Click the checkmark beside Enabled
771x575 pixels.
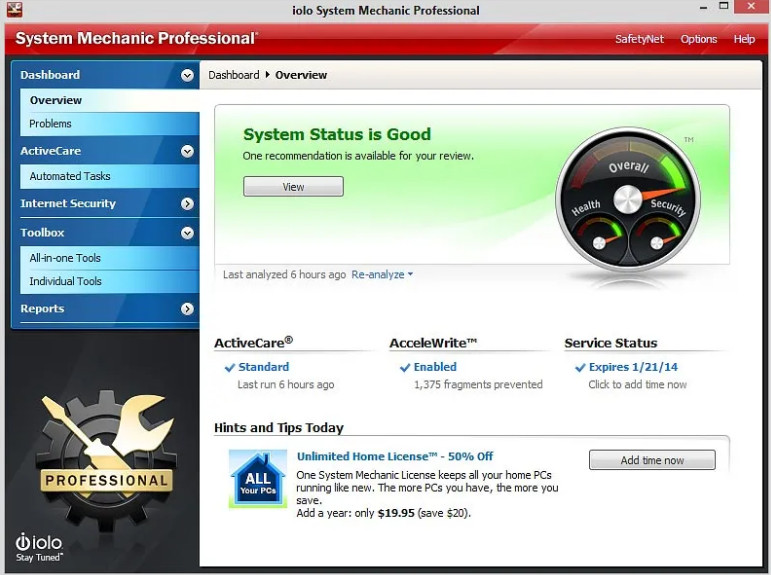(x=405, y=367)
